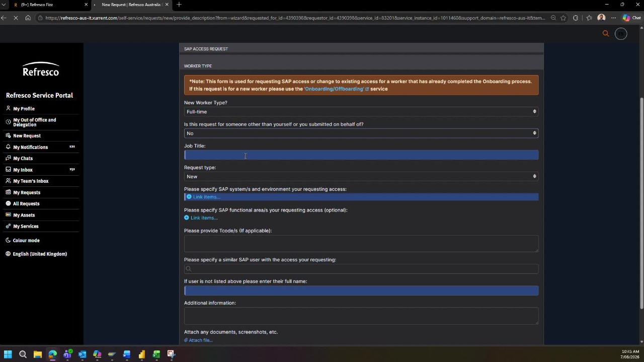Viewport: 644px width, 362px height.
Task: Open My Out of Office and Delegation
Action: coord(34,122)
